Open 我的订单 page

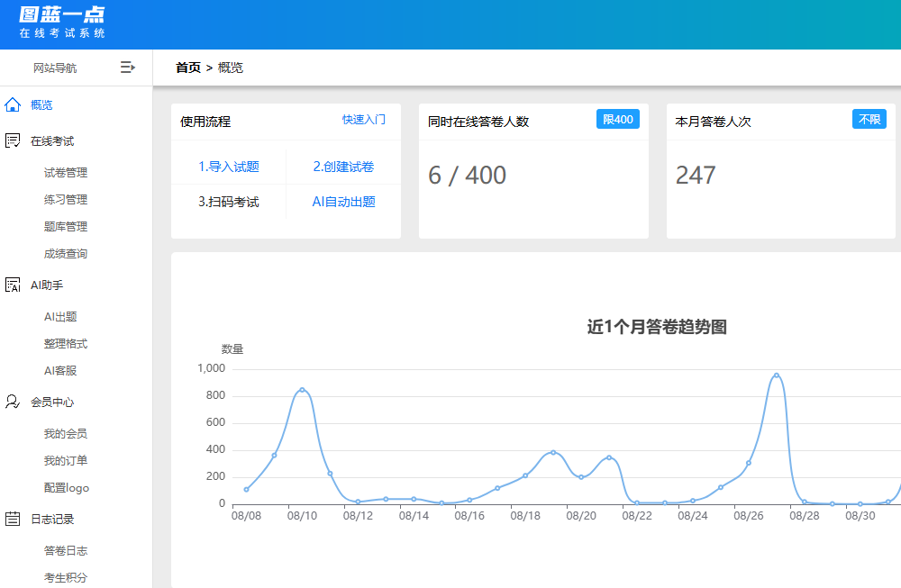coord(66,460)
